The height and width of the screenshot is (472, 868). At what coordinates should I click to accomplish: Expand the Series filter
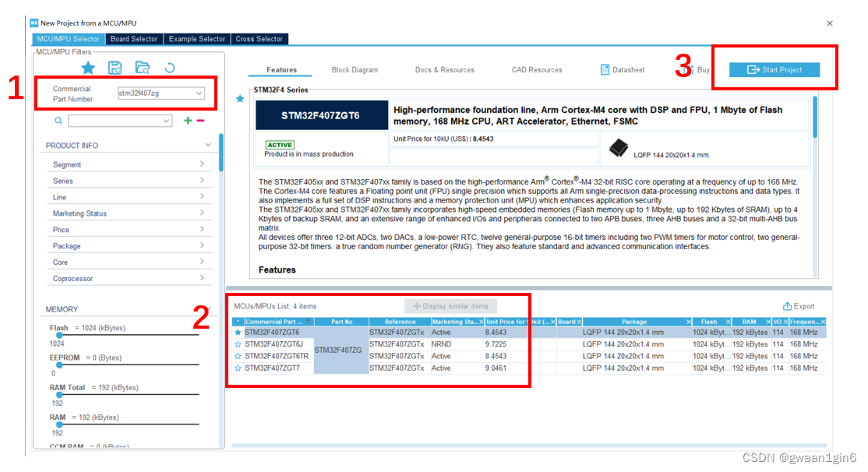[202, 181]
